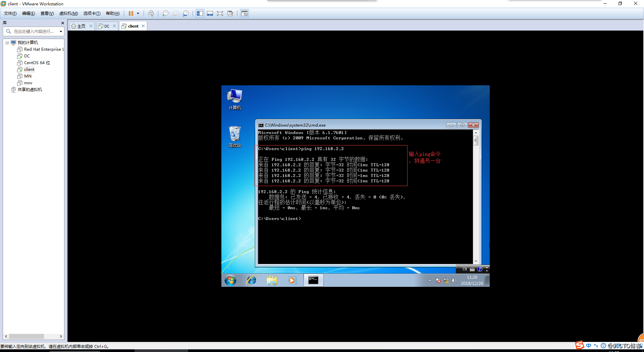Open the 编辑(E) menu
644x352 pixels.
29,13
